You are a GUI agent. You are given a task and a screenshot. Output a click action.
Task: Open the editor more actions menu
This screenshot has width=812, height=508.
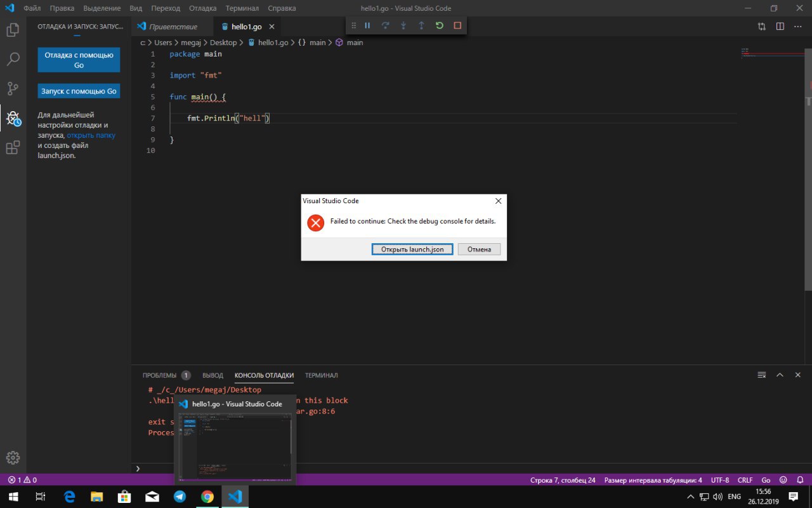[798, 27]
